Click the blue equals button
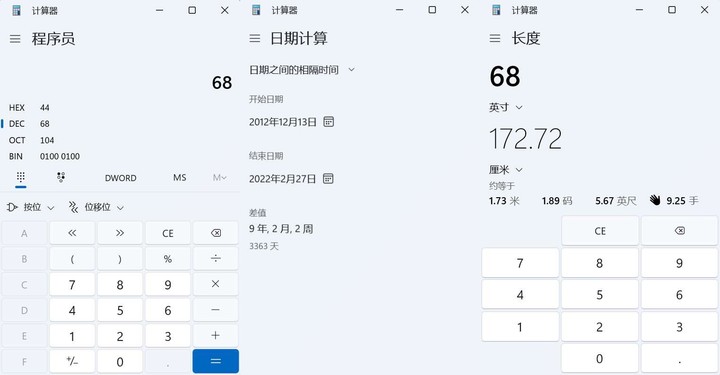The width and height of the screenshot is (720, 375). (216, 361)
